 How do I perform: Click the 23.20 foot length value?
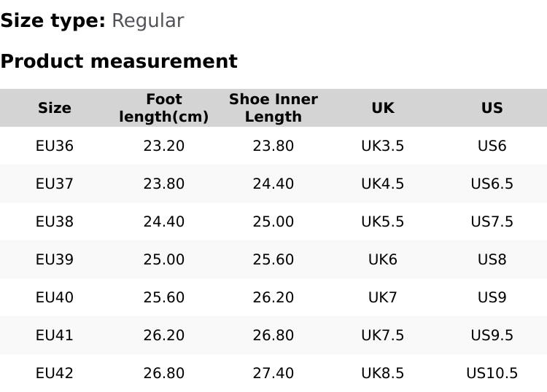(164, 146)
